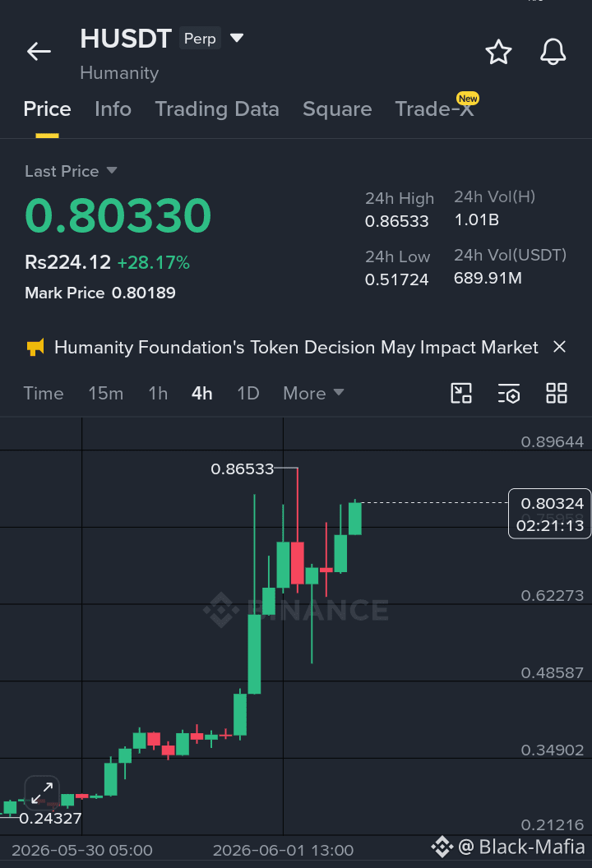The height and width of the screenshot is (868, 592).
Task: Open chart indicator settings icon
Action: (x=509, y=393)
